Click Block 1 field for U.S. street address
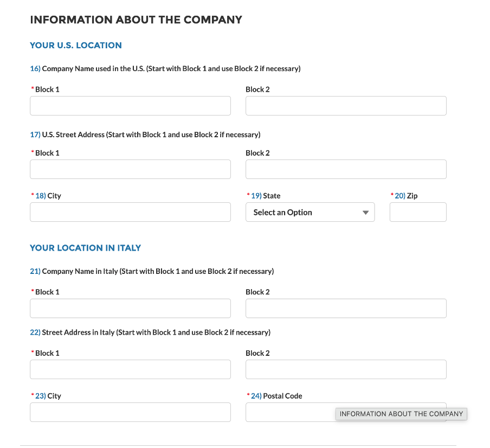Image resolution: width=490 pixels, height=448 pixels. (130, 169)
